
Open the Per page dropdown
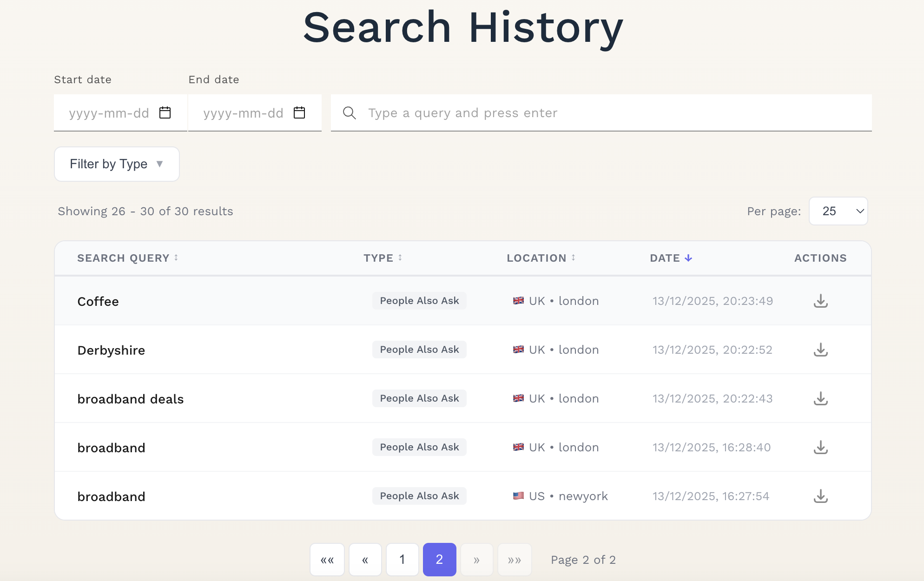(x=838, y=211)
